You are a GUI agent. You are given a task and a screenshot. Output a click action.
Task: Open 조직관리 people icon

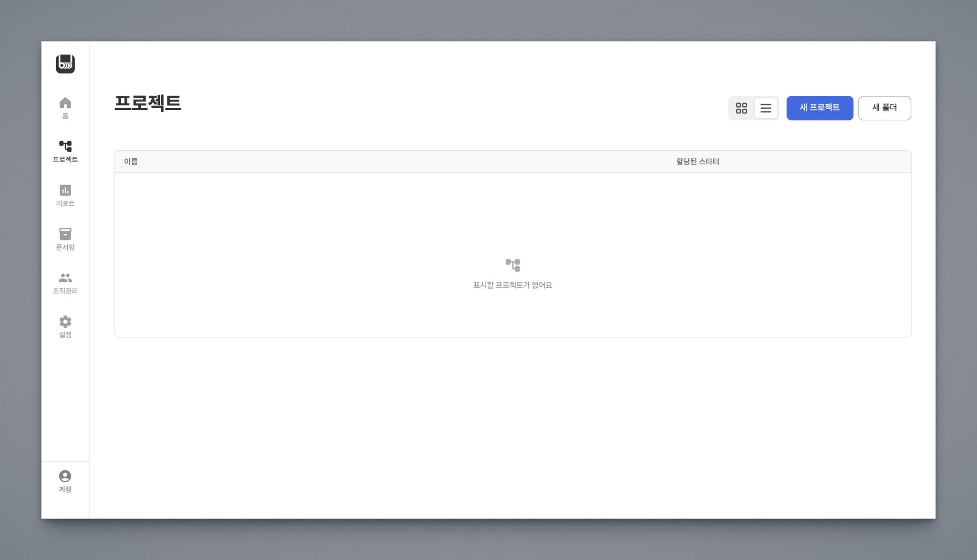(65, 278)
